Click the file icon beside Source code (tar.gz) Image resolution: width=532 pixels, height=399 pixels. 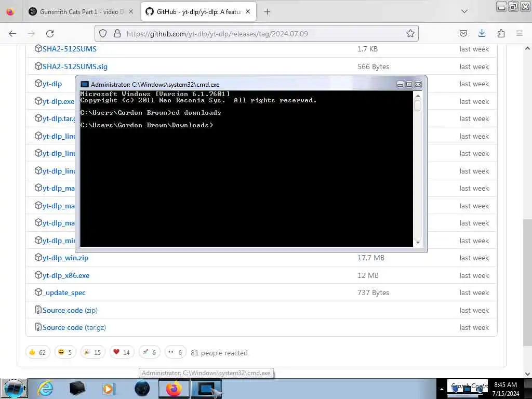coord(38,327)
